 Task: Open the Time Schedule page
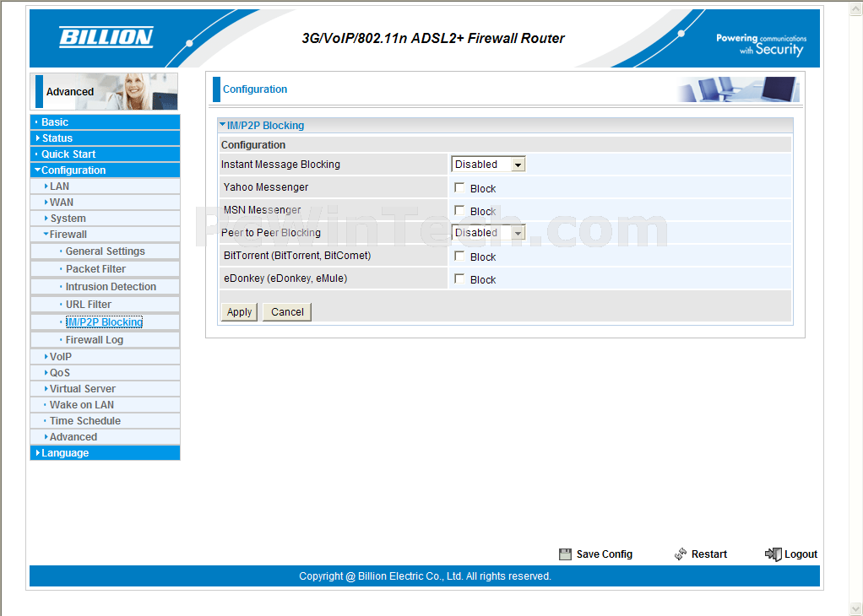[x=105, y=421]
